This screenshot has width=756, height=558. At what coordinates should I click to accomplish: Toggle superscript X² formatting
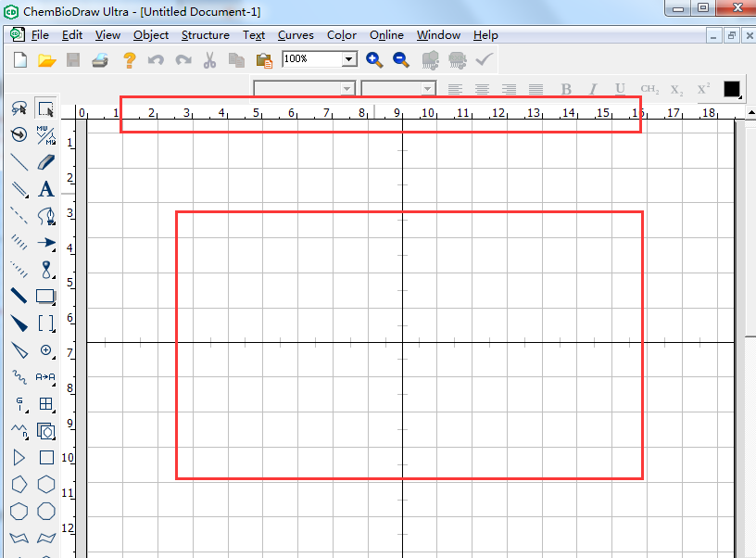point(703,89)
